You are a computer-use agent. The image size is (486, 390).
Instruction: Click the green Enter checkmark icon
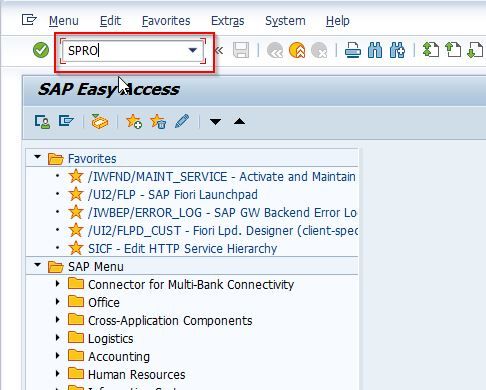coord(41,50)
